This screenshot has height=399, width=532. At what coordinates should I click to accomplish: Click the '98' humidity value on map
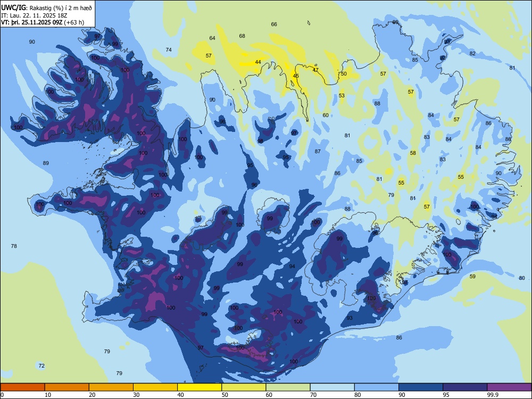[x=260, y=141]
